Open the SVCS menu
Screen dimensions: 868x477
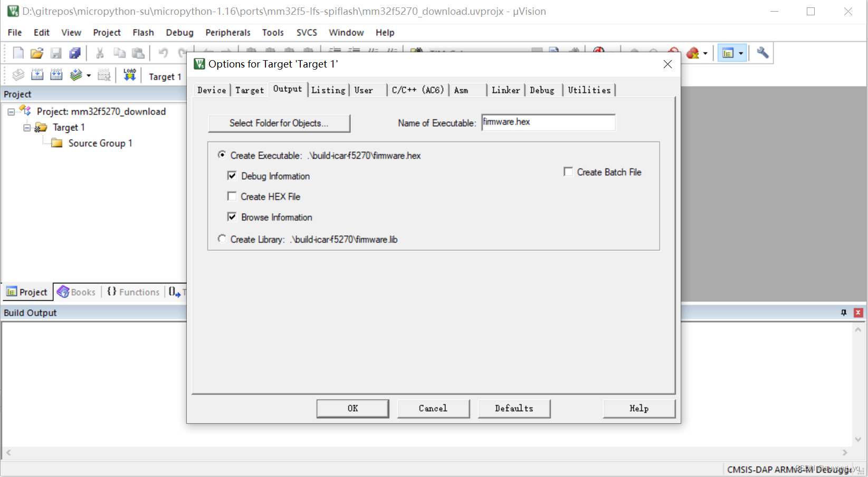pyautogui.click(x=307, y=33)
